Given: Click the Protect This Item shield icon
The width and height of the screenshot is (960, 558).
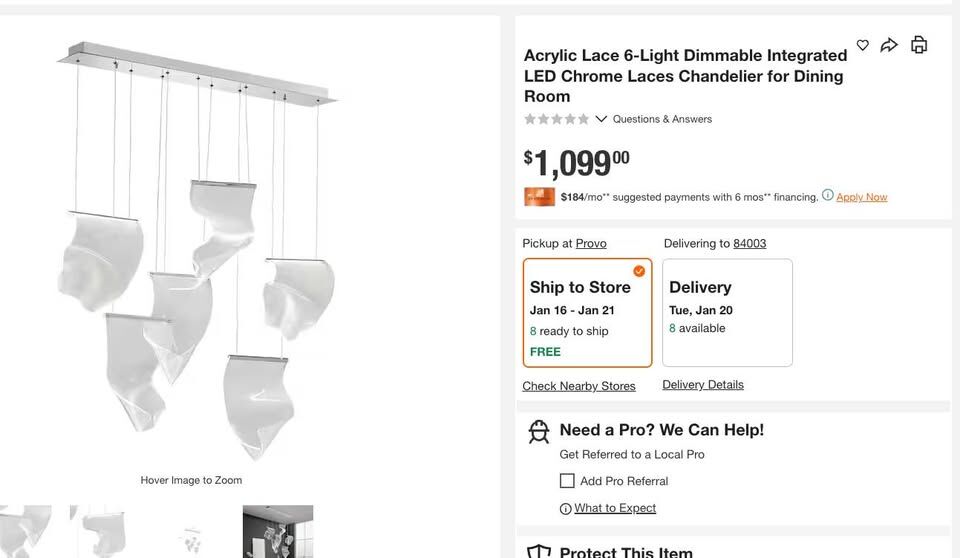Looking at the screenshot, I should (x=539, y=552).
